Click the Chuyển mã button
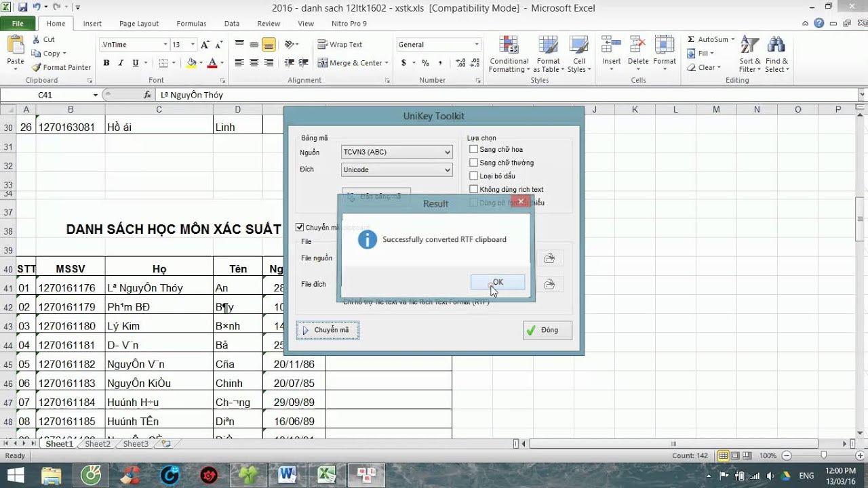The image size is (868, 488). point(328,330)
